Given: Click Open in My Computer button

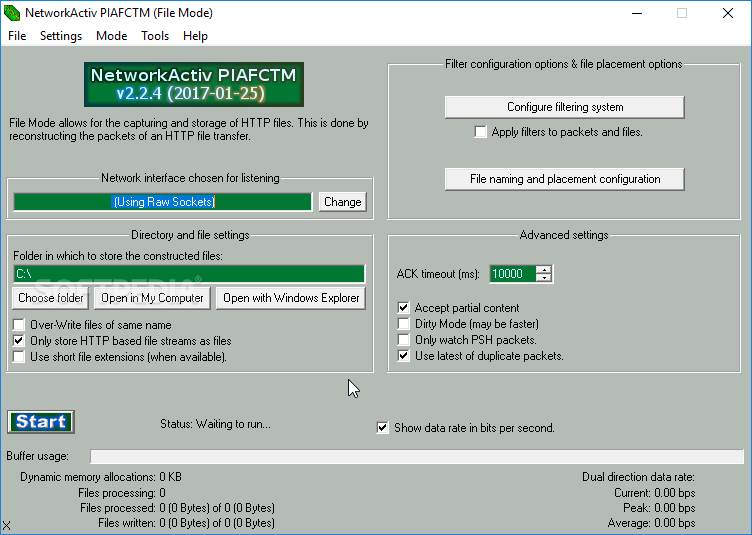Looking at the screenshot, I should (x=152, y=298).
